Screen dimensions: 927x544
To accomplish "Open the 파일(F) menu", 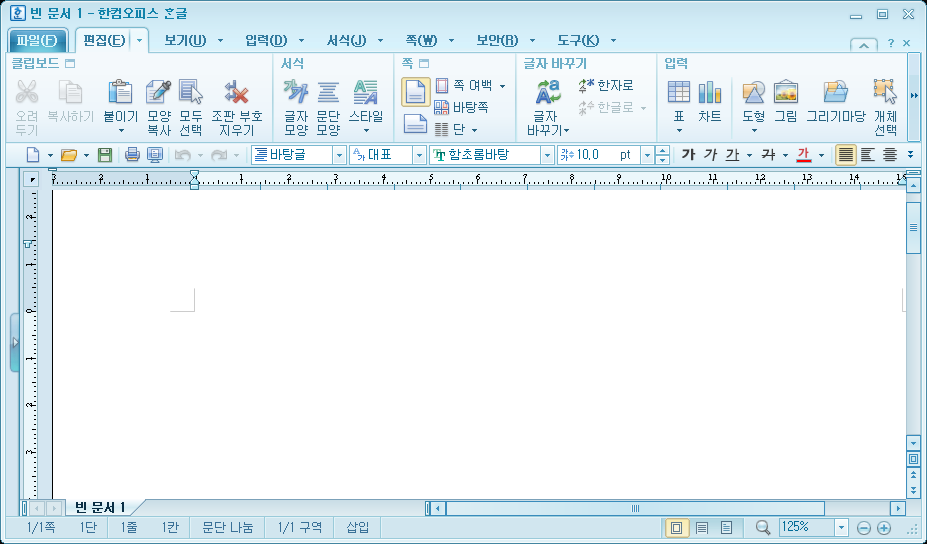I will pos(37,40).
